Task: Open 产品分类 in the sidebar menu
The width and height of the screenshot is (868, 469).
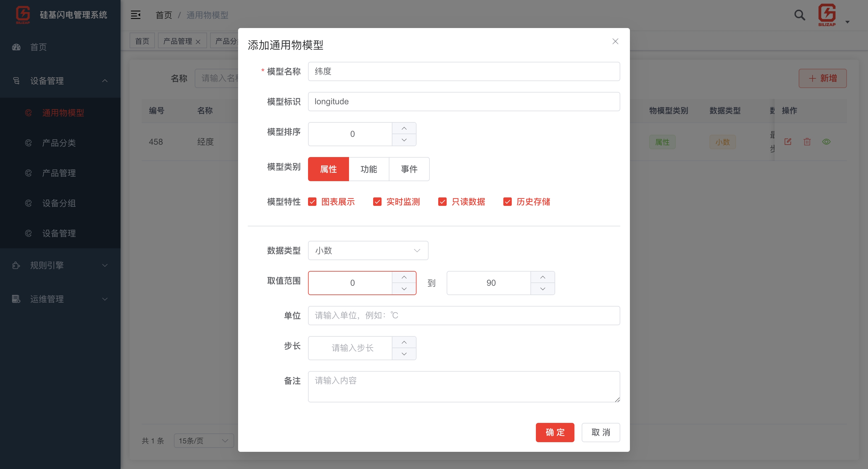Action: 59,143
